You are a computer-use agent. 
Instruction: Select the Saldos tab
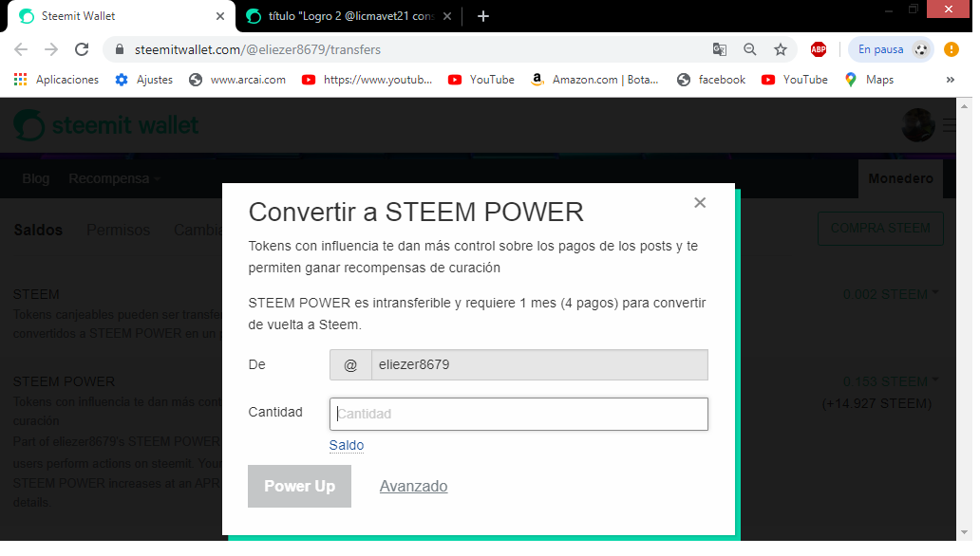point(38,232)
